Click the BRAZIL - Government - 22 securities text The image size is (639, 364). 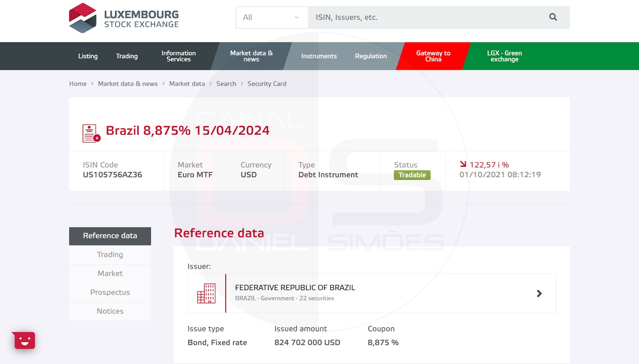click(284, 299)
